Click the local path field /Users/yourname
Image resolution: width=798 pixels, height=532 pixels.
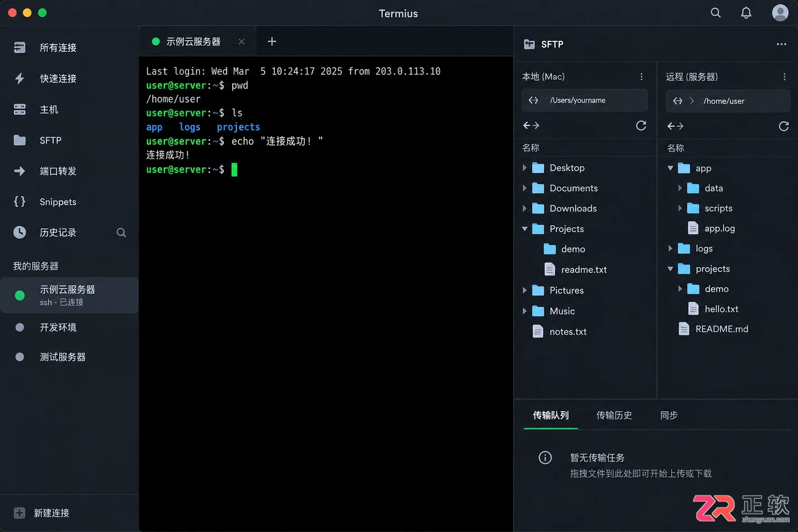point(585,100)
